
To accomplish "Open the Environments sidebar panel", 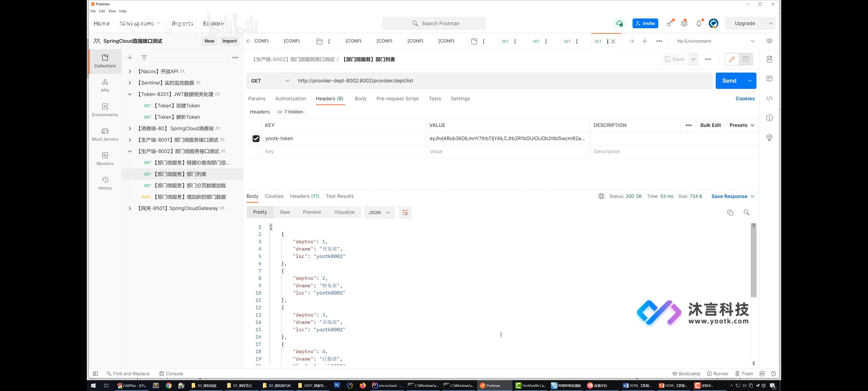I will pyautogui.click(x=105, y=110).
